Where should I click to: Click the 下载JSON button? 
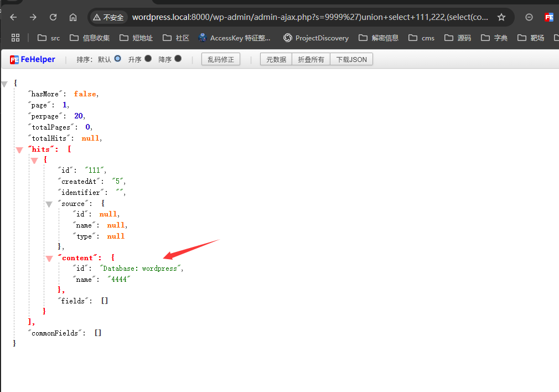pos(351,59)
